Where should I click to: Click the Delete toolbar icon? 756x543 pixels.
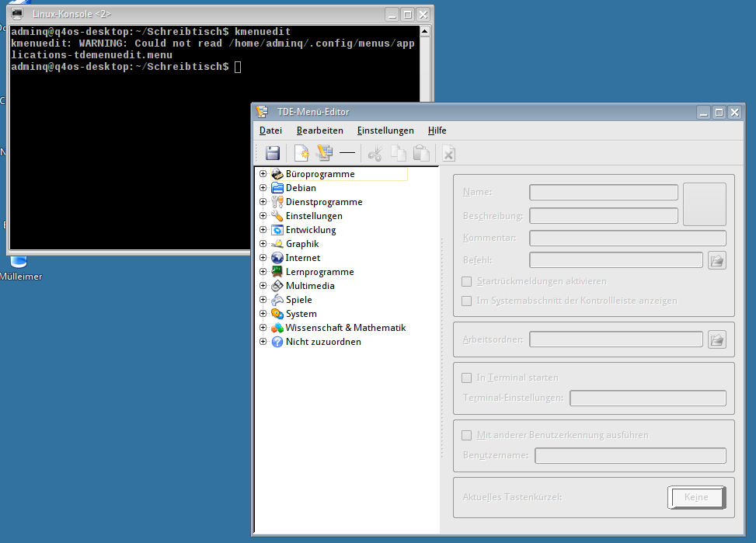pos(449,153)
